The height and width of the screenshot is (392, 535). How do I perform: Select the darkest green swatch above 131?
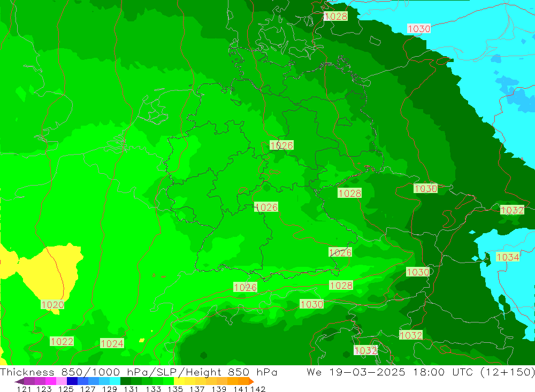[x=126, y=381]
